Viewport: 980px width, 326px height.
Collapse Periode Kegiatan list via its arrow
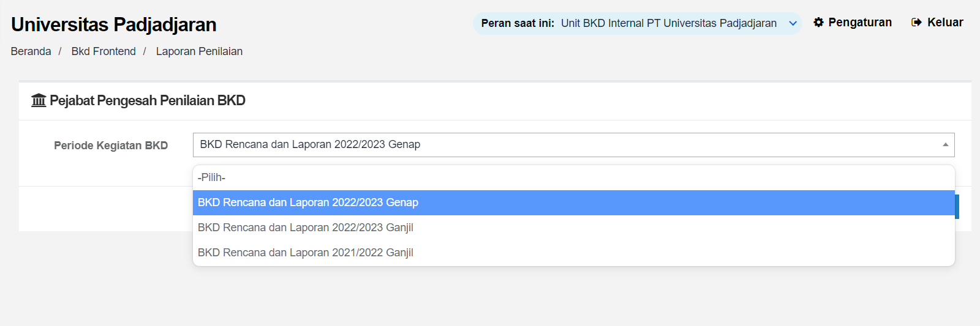coord(945,145)
